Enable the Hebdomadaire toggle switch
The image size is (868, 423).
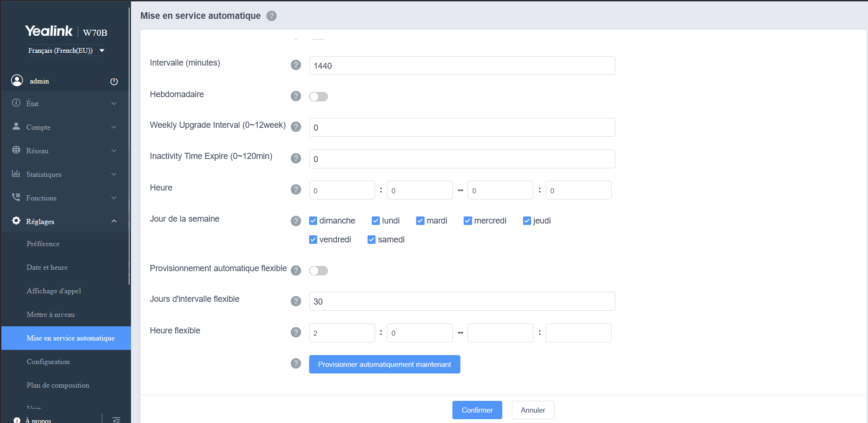point(319,97)
